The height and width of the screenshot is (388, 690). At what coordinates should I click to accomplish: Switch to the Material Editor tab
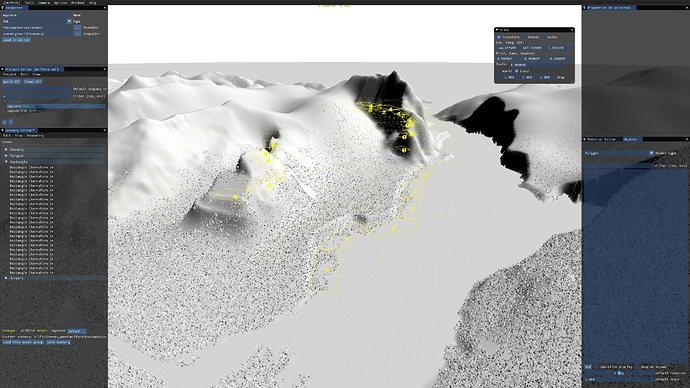602,139
